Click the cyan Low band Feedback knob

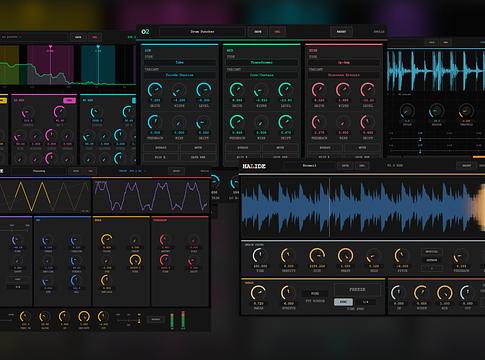[x=155, y=122]
